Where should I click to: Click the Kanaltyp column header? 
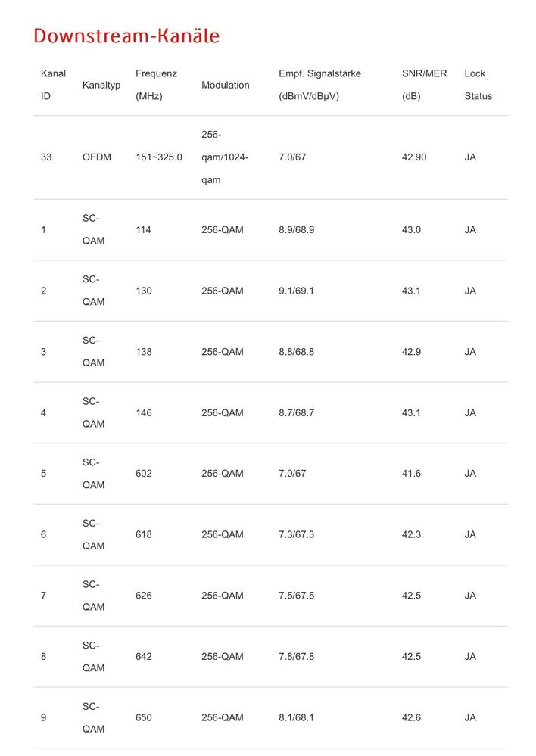pos(101,85)
